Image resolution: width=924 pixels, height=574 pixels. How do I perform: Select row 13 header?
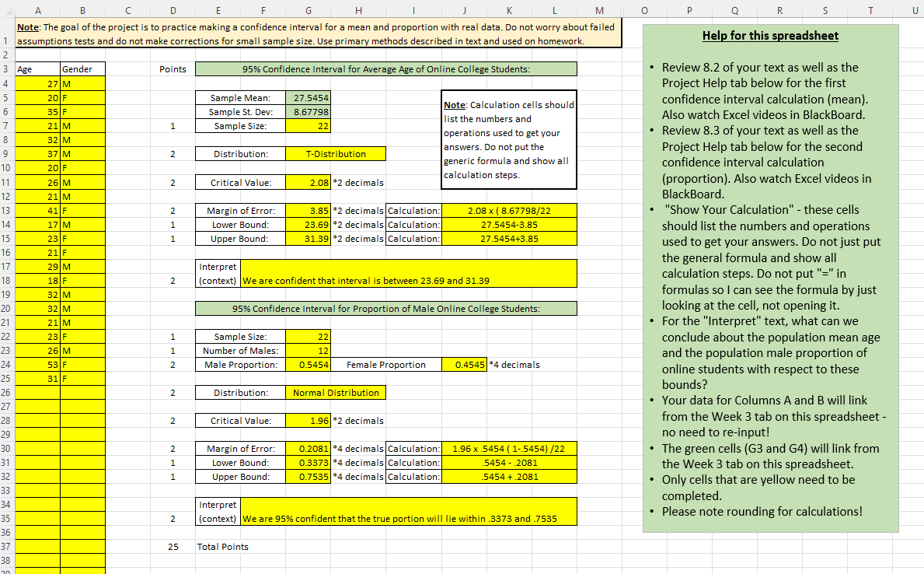click(6, 211)
